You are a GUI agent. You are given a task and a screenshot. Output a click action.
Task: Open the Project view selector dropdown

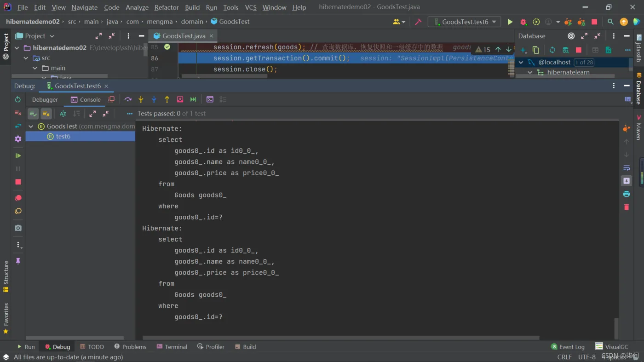(35, 36)
